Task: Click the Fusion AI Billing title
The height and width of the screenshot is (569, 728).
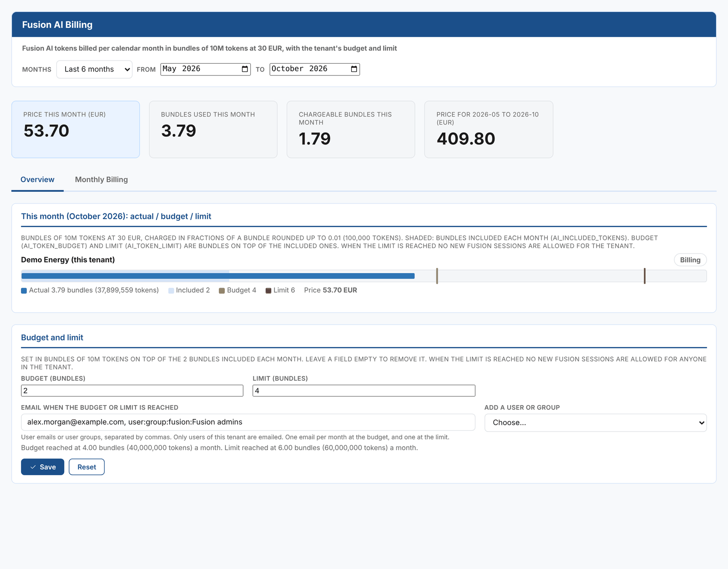Action: coord(57,25)
